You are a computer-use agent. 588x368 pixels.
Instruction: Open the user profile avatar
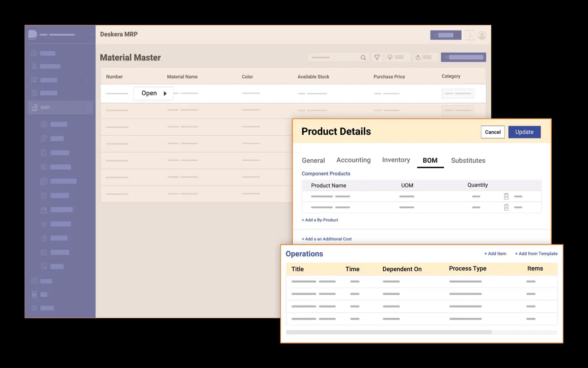click(x=482, y=36)
